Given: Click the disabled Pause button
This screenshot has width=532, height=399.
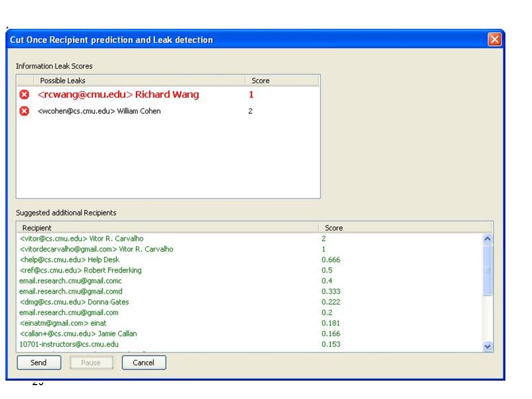Looking at the screenshot, I should [x=91, y=362].
